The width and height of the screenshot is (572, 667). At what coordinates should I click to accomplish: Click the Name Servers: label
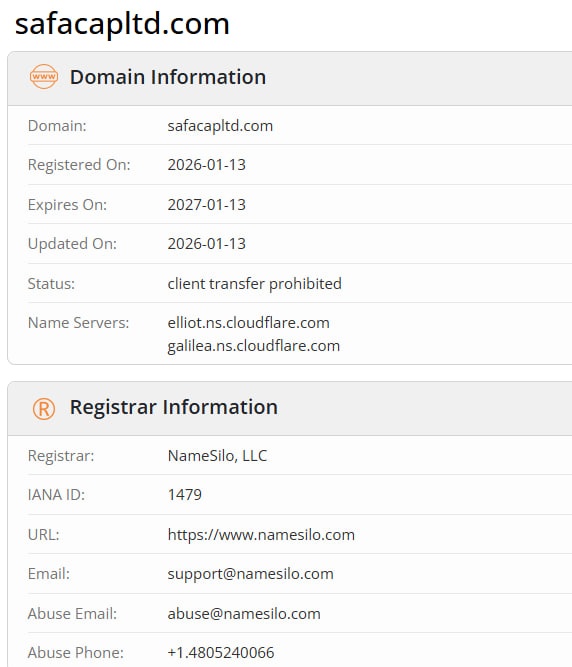[78, 323]
